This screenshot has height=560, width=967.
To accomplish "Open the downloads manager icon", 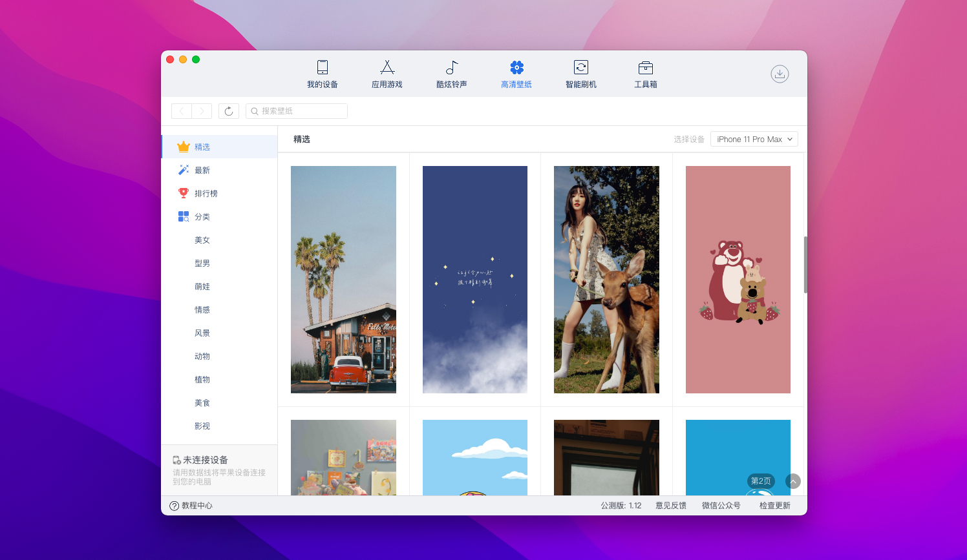I will 780,74.
